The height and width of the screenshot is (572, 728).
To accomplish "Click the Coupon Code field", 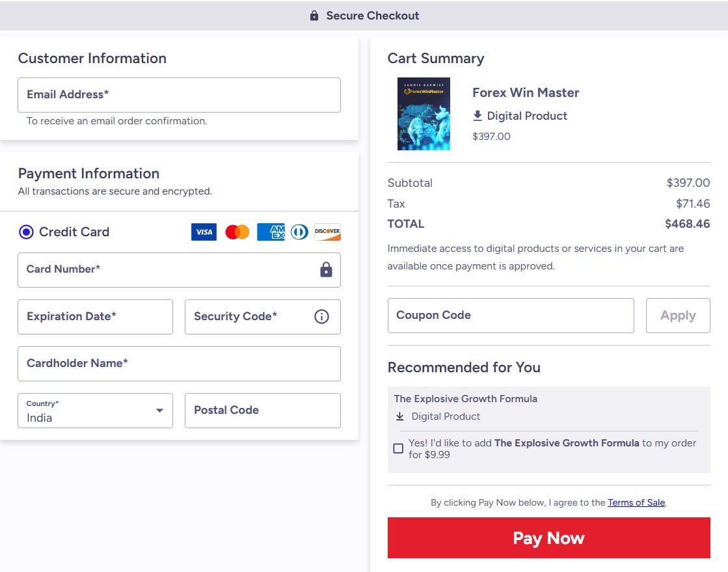I will click(511, 315).
